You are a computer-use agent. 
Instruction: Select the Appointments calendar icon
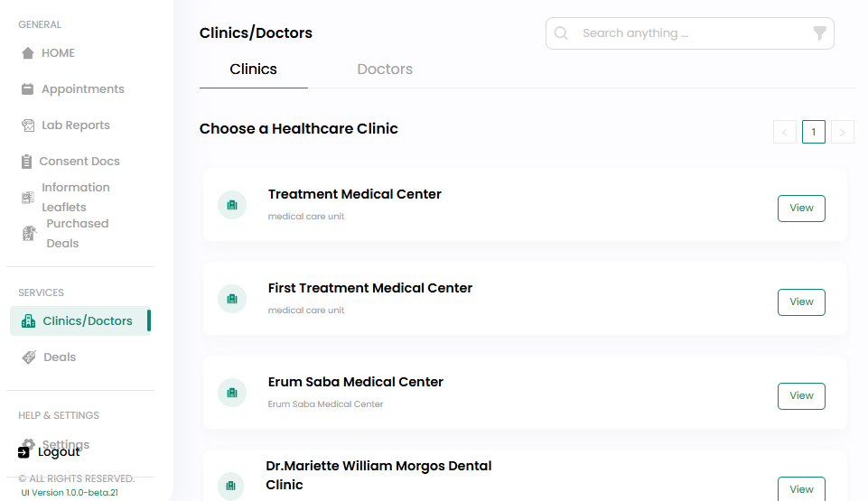pyautogui.click(x=28, y=89)
